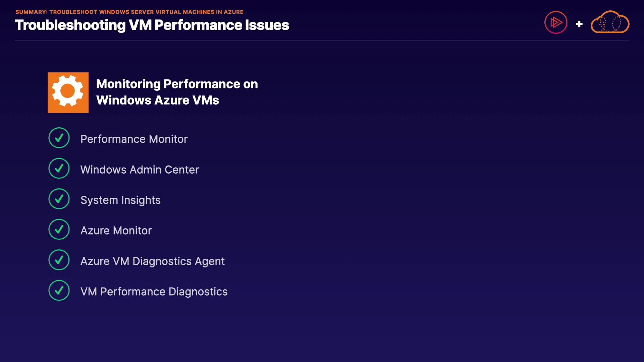Click the Pluralsight play logo icon
This screenshot has height=362, width=644.
(556, 22)
